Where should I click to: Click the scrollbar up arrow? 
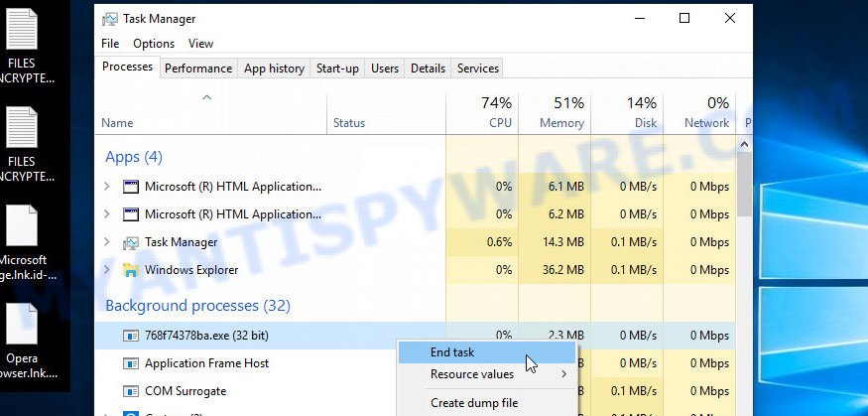coord(744,145)
